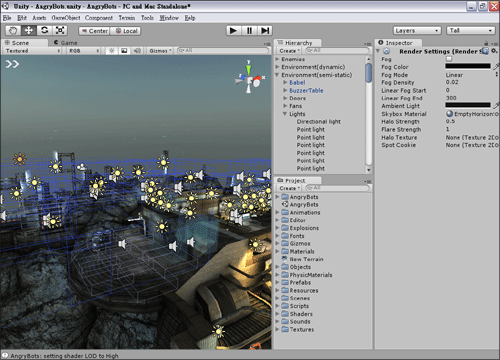The height and width of the screenshot is (360, 500).
Task: Collapse the Lights group
Action: [x=285, y=114]
